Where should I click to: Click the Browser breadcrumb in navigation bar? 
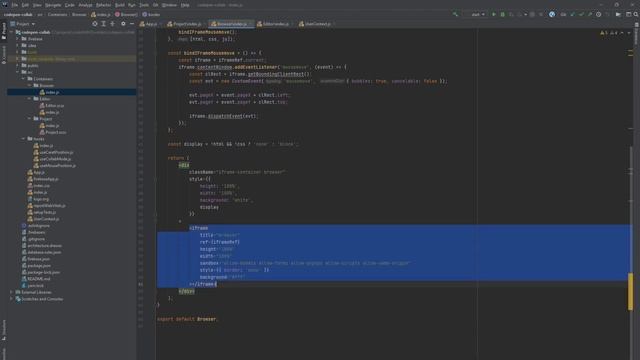(79, 14)
